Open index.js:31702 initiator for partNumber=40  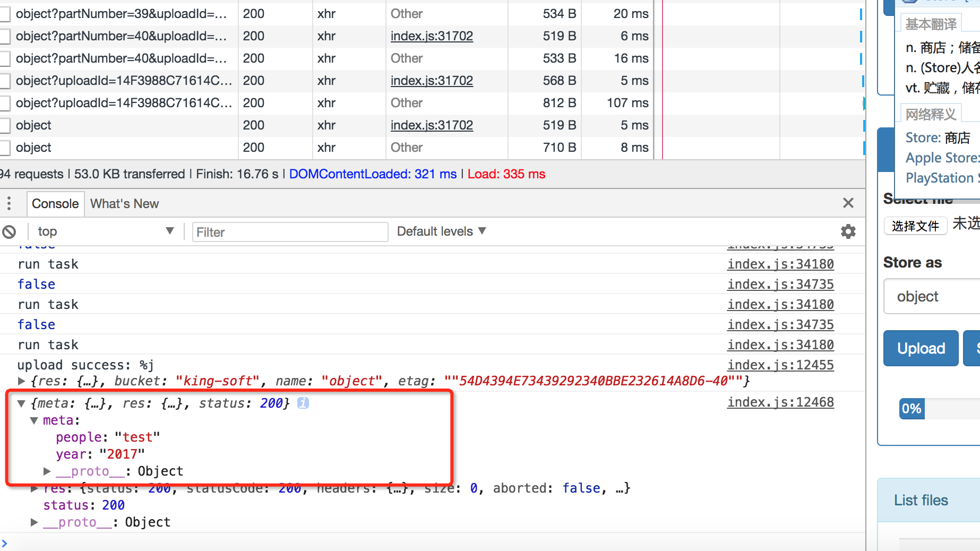432,36
